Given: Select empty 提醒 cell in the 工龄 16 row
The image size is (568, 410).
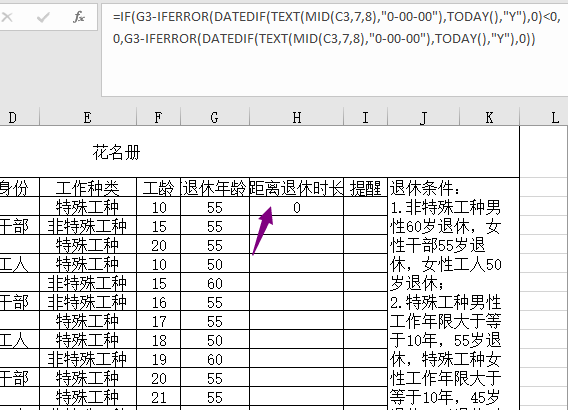Looking at the screenshot, I should click(365, 302).
